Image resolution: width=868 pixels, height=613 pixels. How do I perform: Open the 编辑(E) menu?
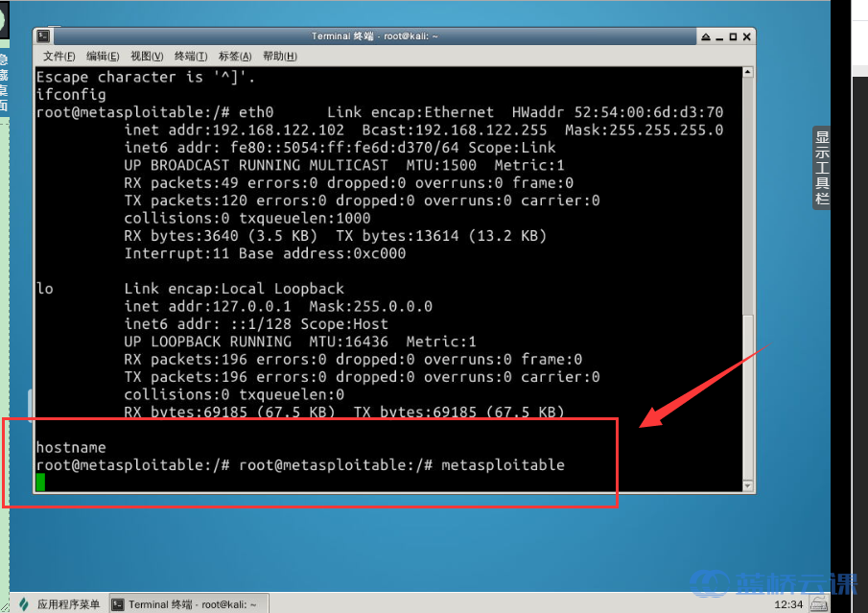click(103, 57)
